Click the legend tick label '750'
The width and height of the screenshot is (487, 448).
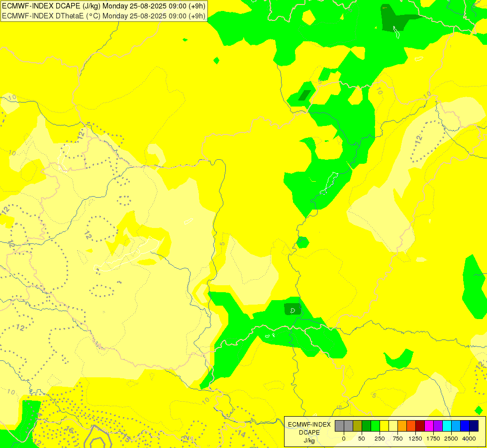pyautogui.click(x=397, y=439)
